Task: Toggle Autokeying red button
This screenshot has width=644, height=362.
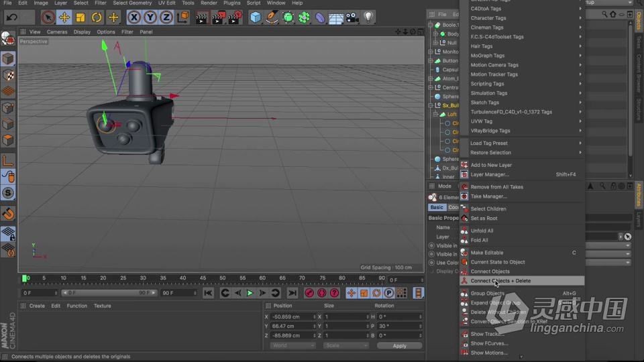Action: 322,293
